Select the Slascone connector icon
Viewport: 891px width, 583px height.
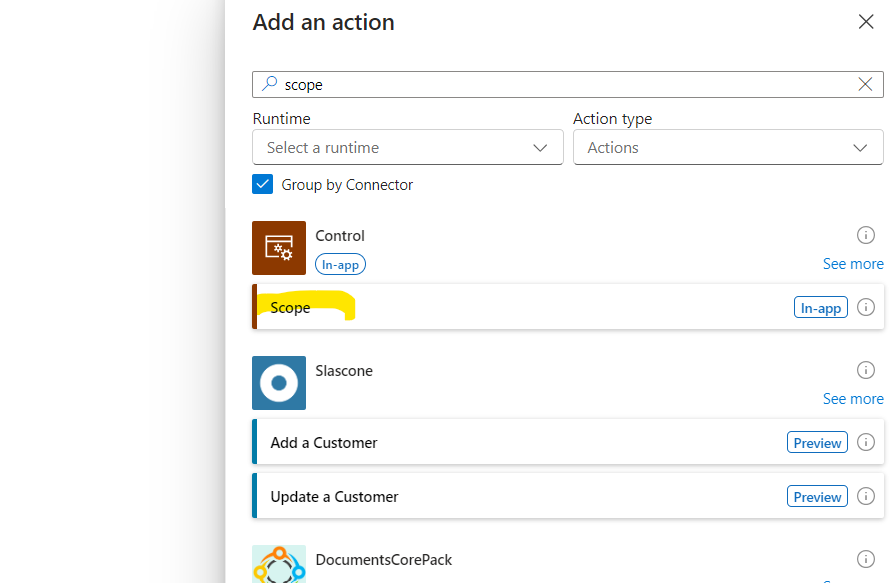click(x=278, y=383)
